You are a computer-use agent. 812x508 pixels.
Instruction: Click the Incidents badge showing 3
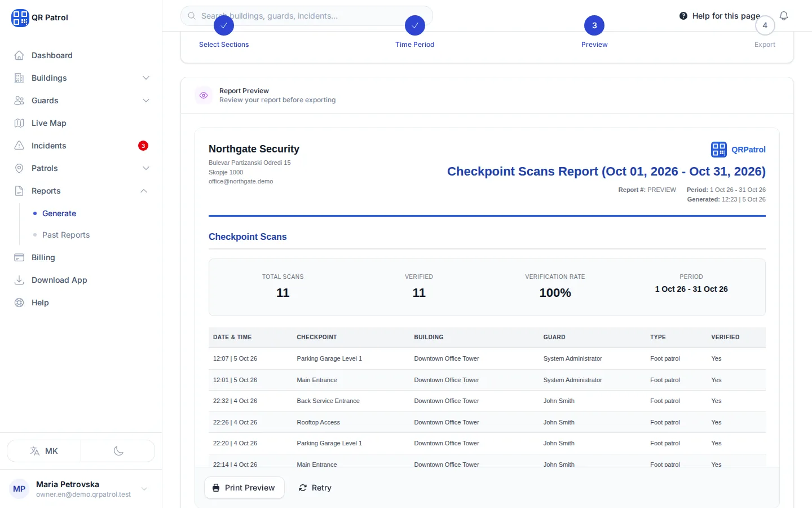point(143,146)
